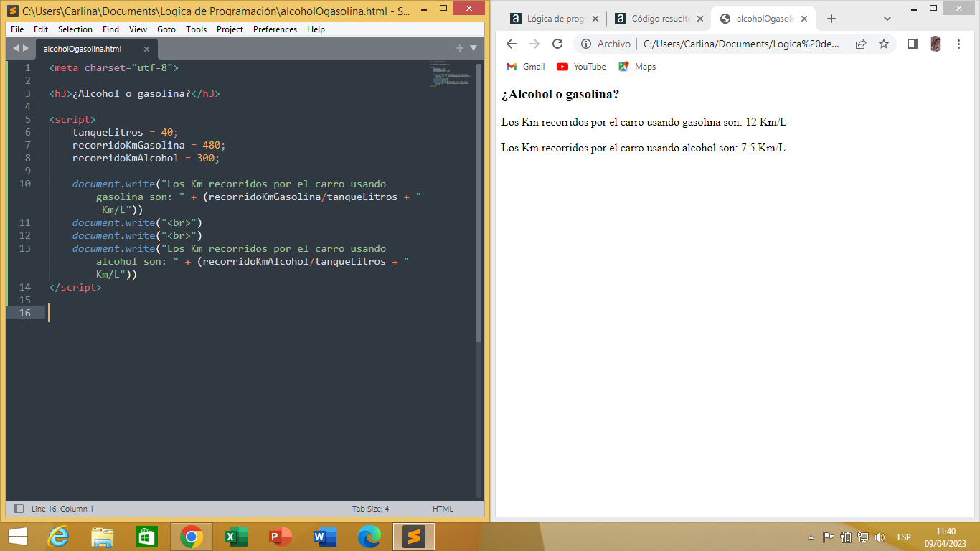980x551 pixels.
Task: Open the Help menu
Action: pyautogui.click(x=316, y=29)
